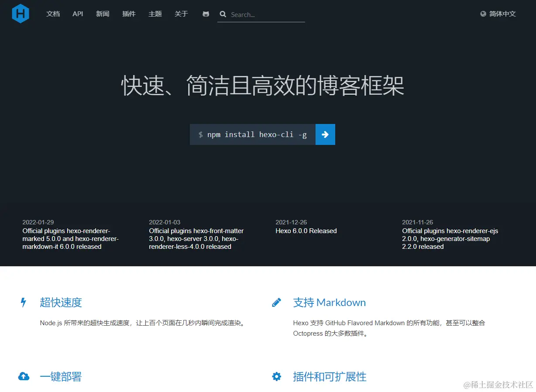Click the 2021-11-26 news date

(x=418, y=222)
